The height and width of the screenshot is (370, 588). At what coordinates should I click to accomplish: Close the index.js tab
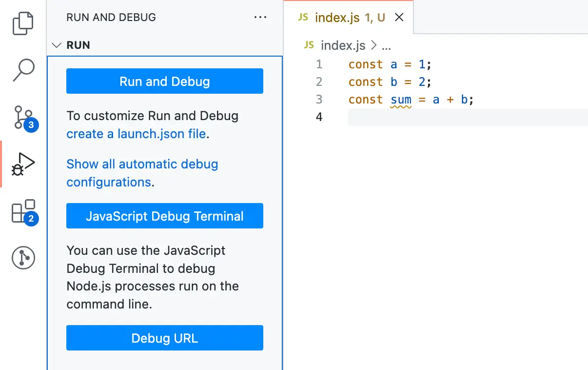tap(399, 17)
